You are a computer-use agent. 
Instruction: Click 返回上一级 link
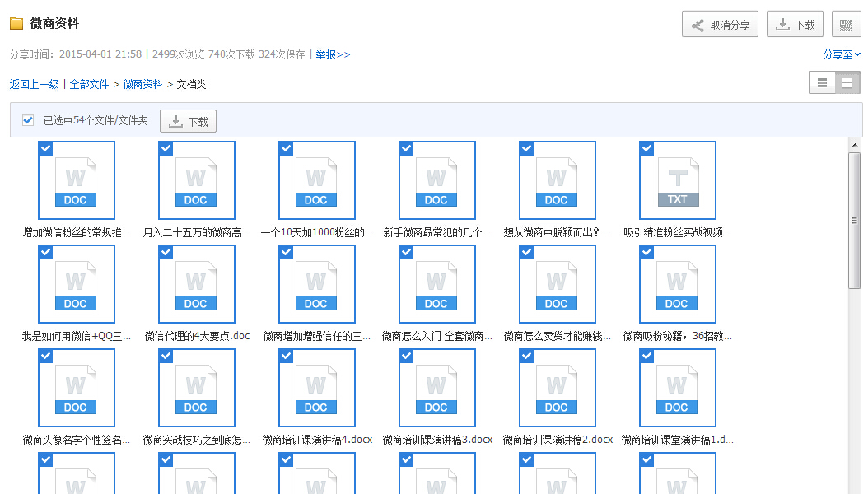click(x=35, y=84)
